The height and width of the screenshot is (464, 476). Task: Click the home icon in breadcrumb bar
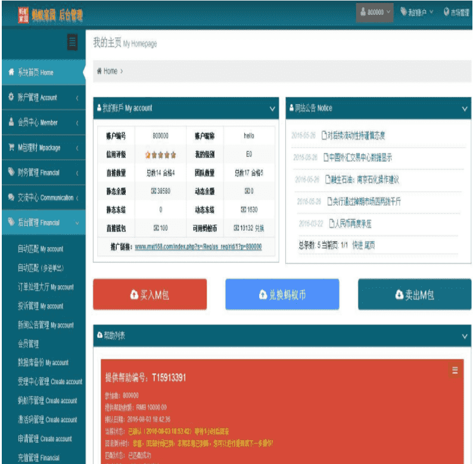[x=99, y=71]
